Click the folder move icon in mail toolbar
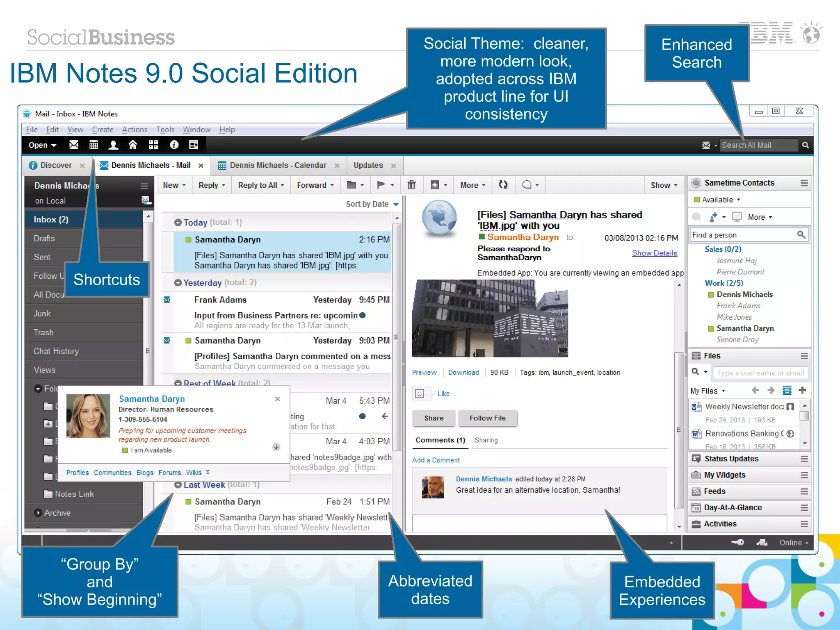 [x=352, y=185]
